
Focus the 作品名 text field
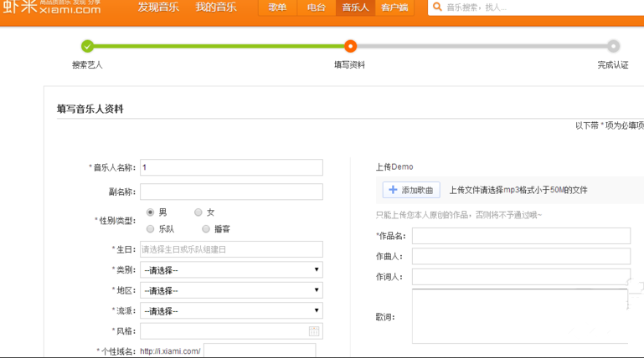521,236
